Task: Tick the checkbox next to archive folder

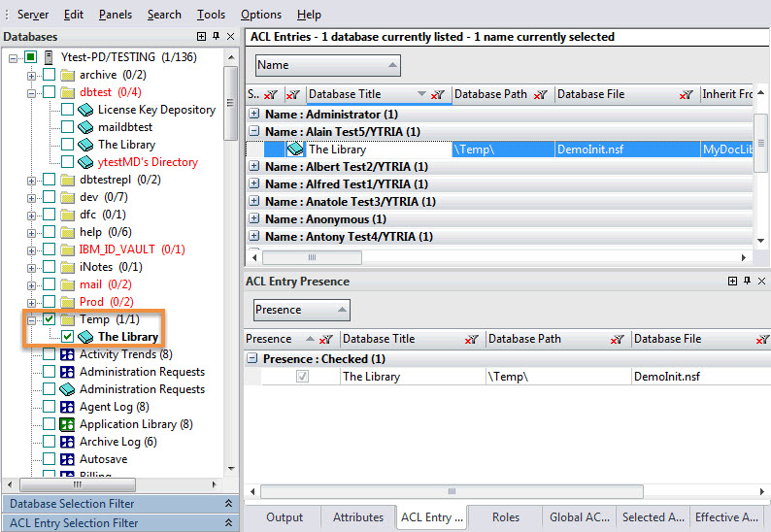Action: point(49,75)
